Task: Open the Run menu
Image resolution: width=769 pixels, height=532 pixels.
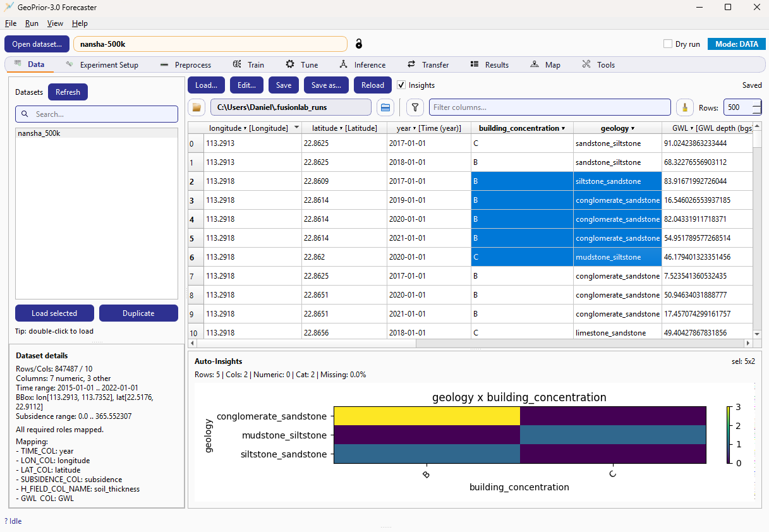Action: pos(32,23)
